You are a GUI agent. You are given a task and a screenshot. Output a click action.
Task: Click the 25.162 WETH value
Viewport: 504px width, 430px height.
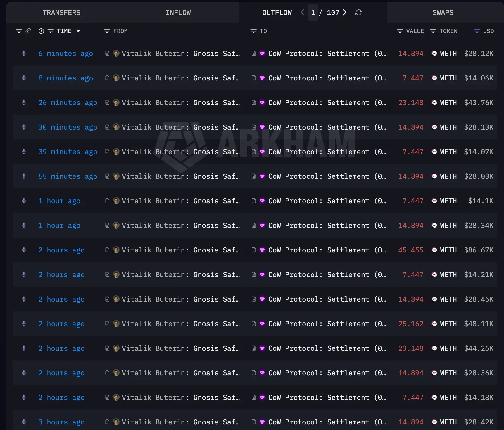pyautogui.click(x=411, y=324)
